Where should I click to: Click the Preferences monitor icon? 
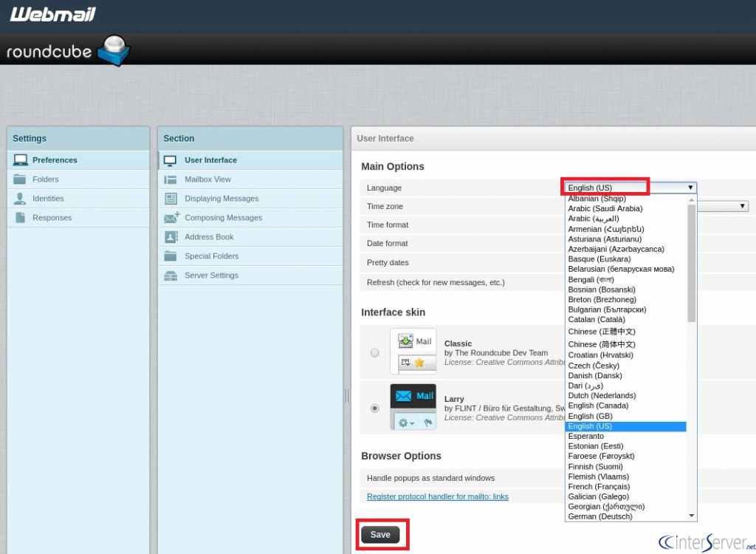click(x=20, y=160)
